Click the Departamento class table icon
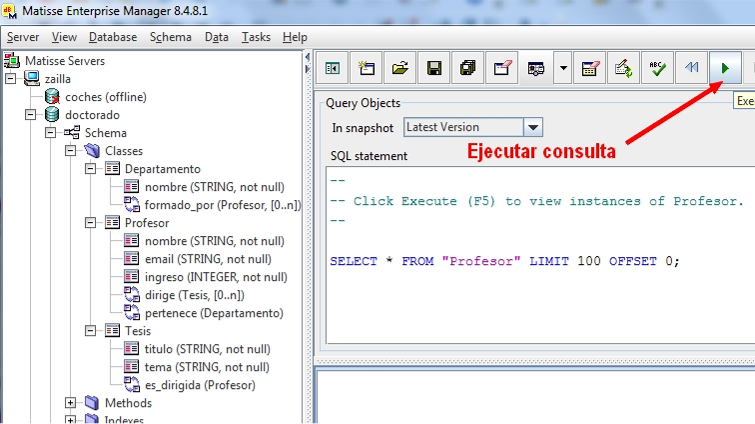The height and width of the screenshot is (424, 755). tap(112, 168)
